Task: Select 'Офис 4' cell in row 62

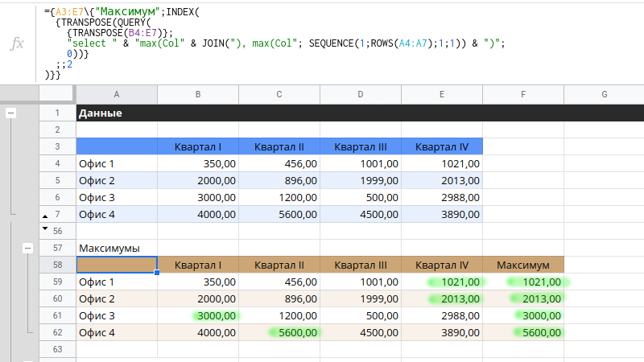Action: tap(117, 333)
